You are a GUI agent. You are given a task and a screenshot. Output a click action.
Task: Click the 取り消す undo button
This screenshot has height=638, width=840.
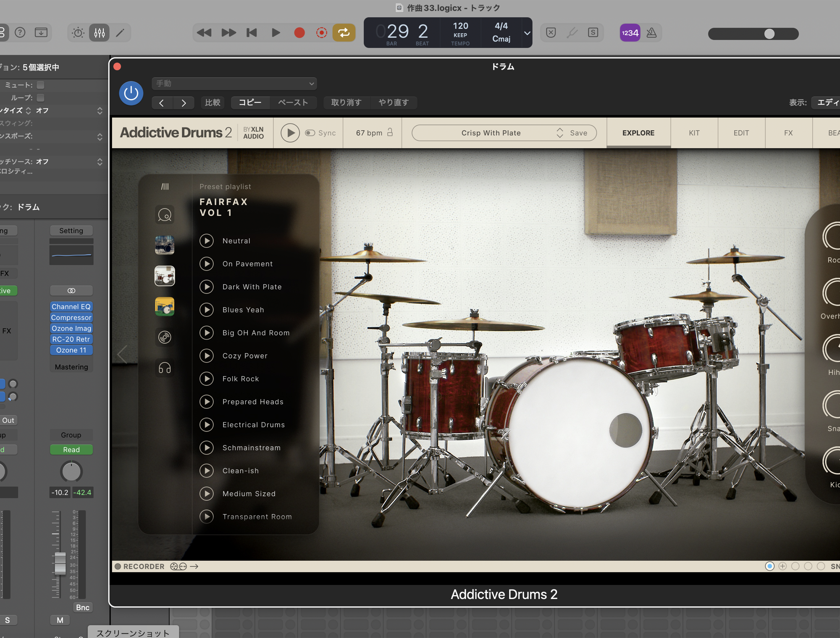click(x=346, y=103)
